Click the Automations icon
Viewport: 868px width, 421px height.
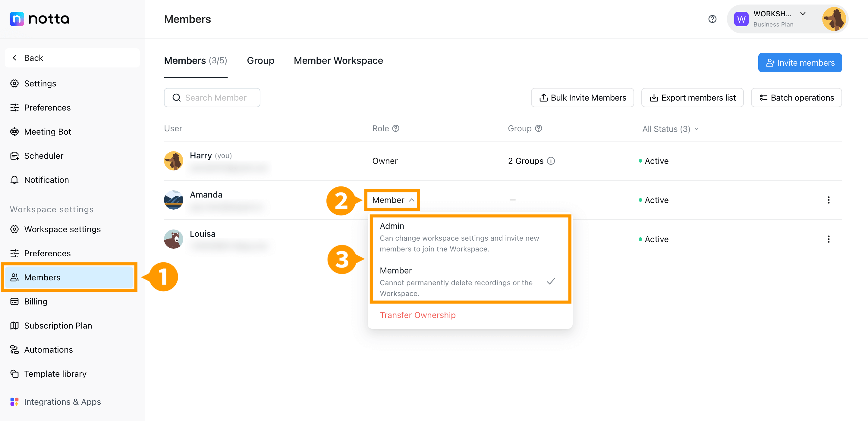[14, 350]
